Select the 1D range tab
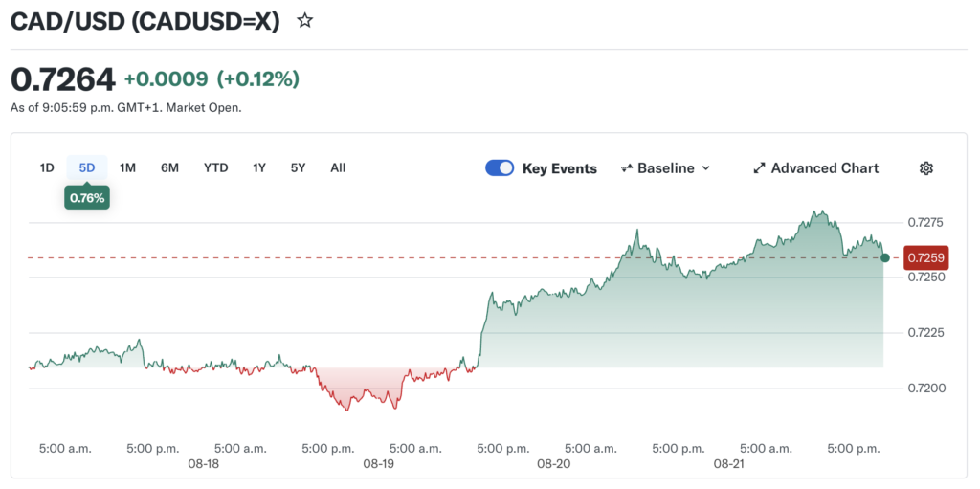The image size is (980, 489). [x=47, y=167]
